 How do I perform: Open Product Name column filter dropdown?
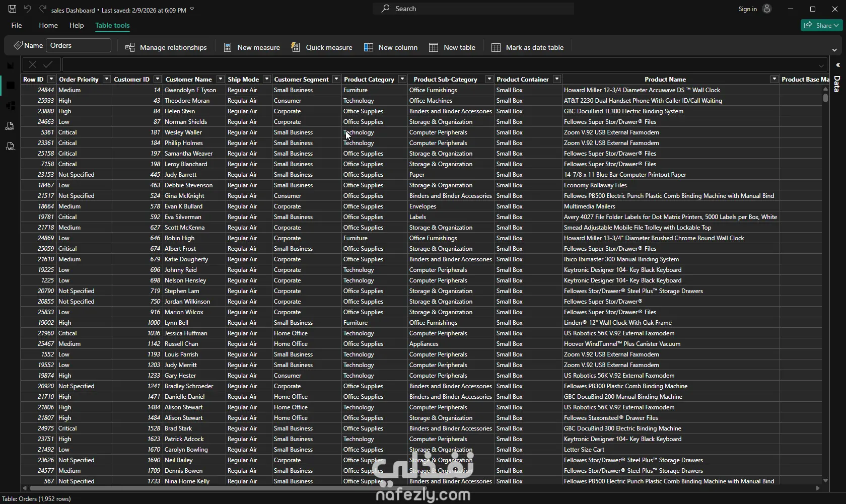pos(774,79)
